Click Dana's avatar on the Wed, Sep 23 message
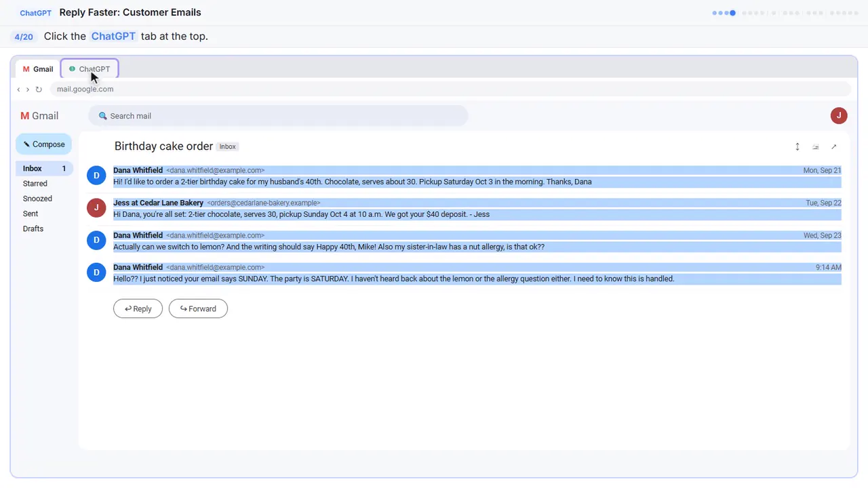868x488 pixels. coord(96,240)
